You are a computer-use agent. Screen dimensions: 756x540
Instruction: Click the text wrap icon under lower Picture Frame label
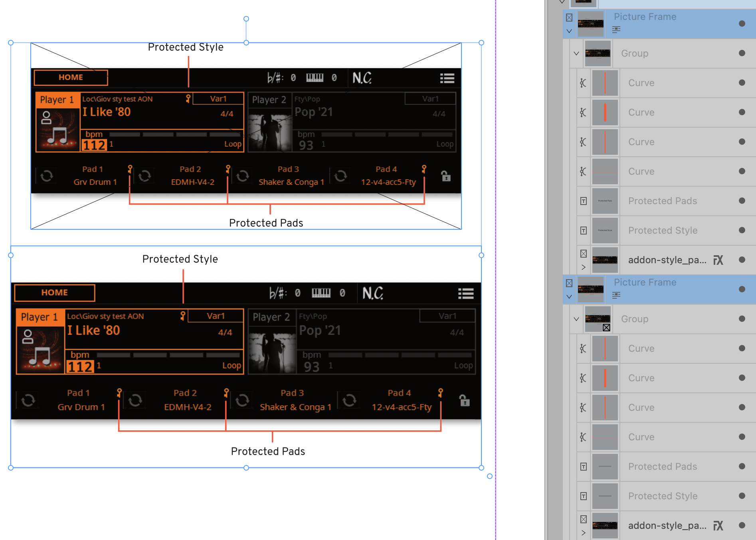(616, 295)
